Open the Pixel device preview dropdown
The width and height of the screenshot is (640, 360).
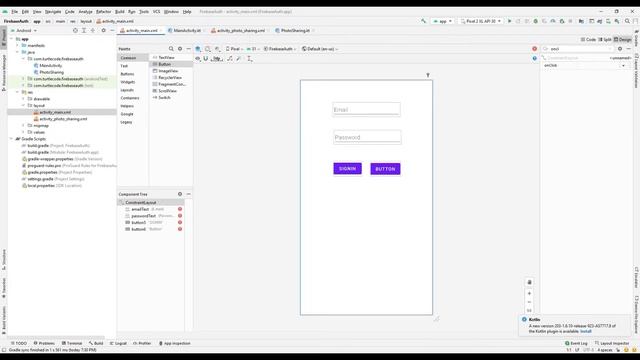point(234,49)
